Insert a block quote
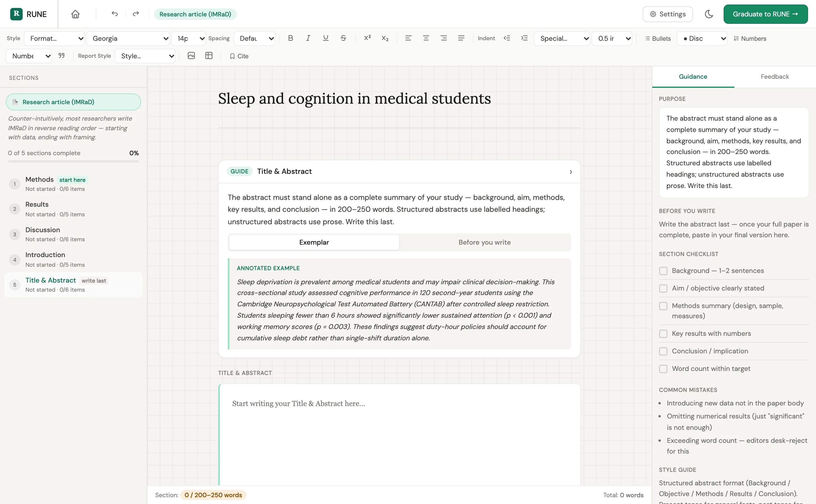 tap(61, 56)
